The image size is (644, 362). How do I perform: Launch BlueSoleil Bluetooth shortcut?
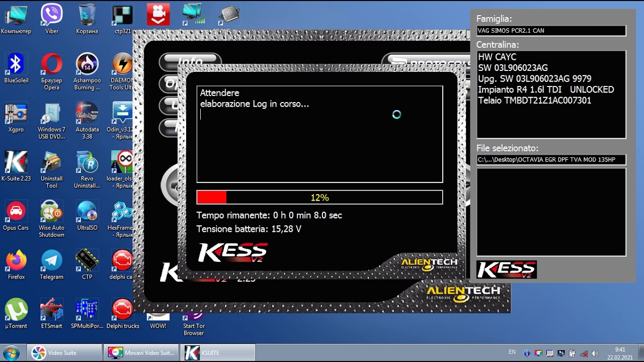point(16,68)
